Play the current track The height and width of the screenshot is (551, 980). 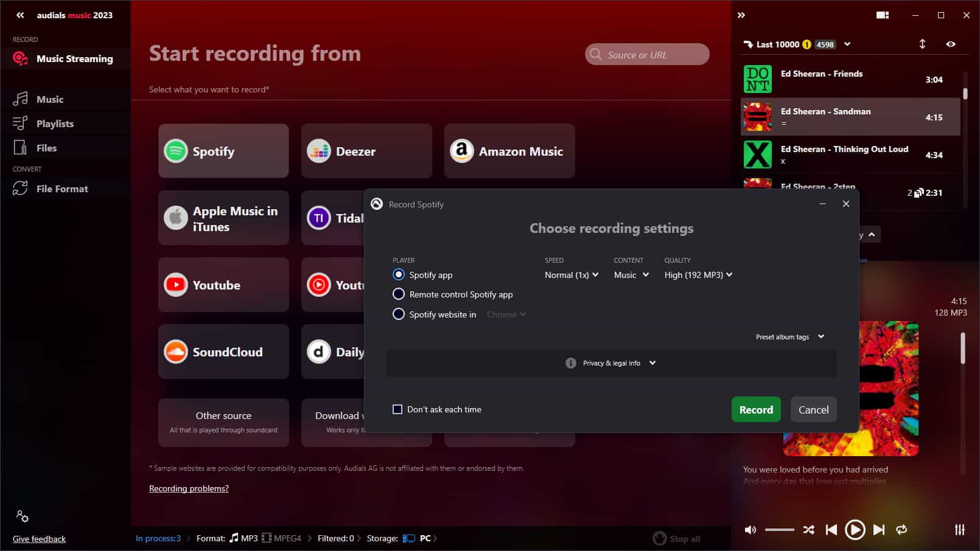click(855, 530)
